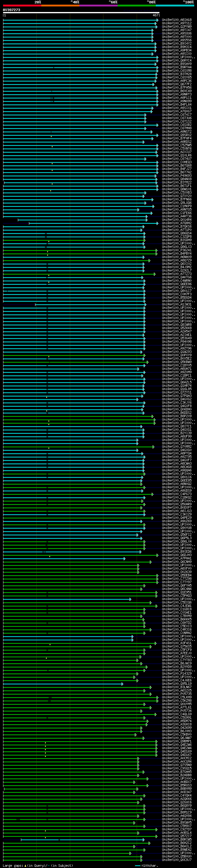Open hit UniRef100_Q6DJH3
The width and height of the screenshot is (197, 868).
(x=177, y=555)
